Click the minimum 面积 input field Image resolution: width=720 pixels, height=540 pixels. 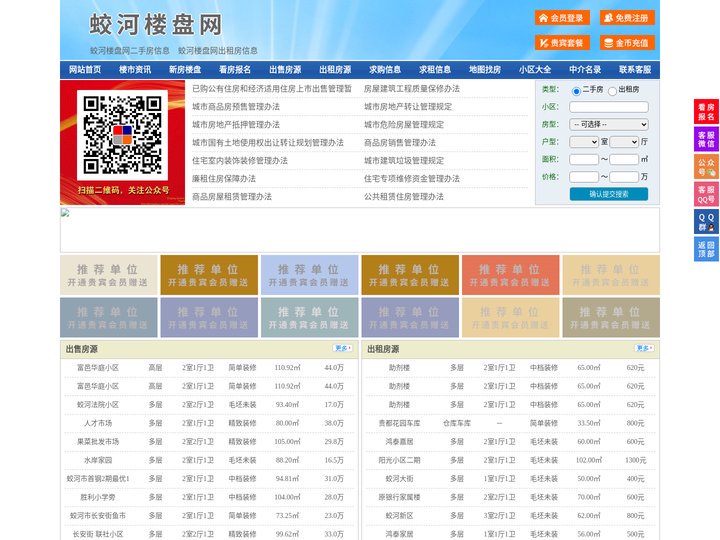[x=584, y=159]
